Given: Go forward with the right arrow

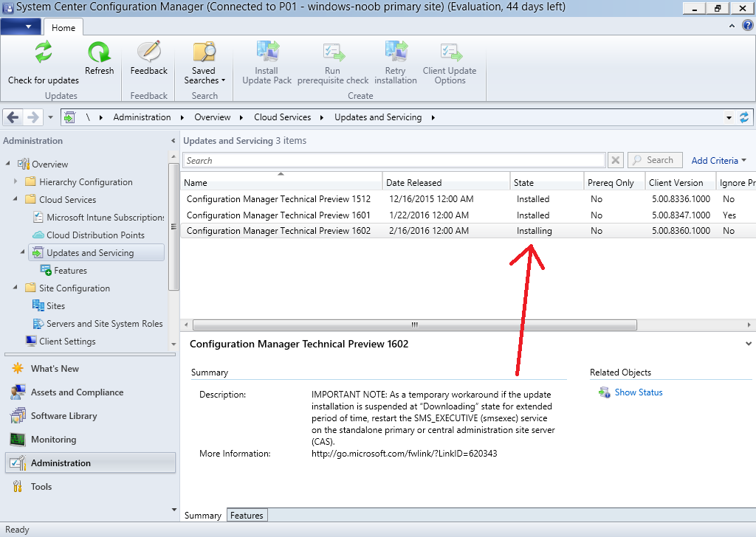Looking at the screenshot, I should pyautogui.click(x=32, y=117).
